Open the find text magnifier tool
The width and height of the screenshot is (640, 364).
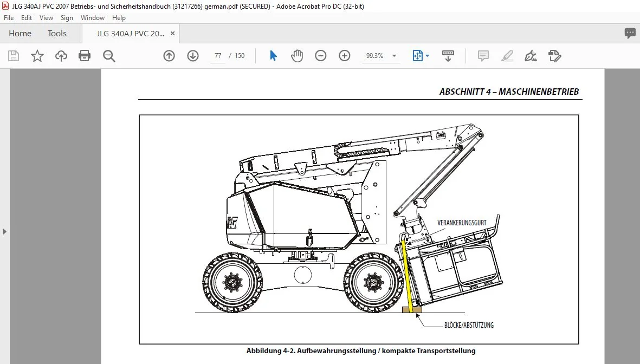click(x=109, y=56)
